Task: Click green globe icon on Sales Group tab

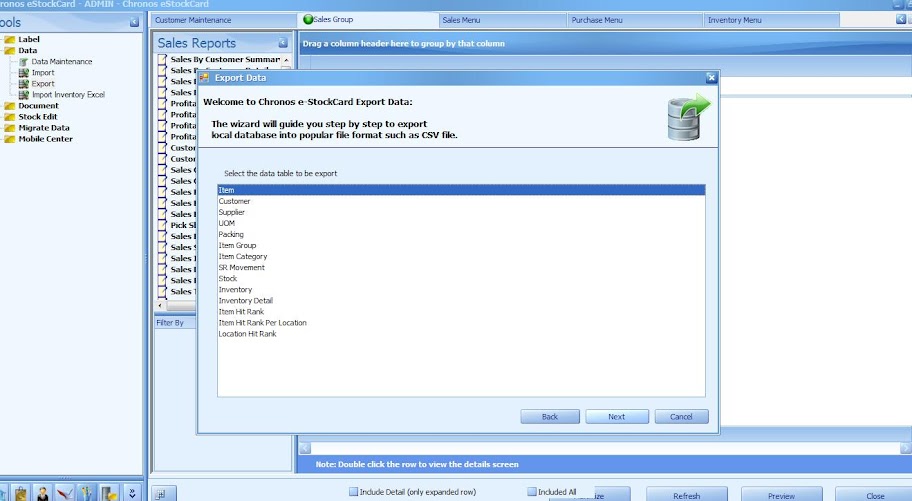Action: 308,20
